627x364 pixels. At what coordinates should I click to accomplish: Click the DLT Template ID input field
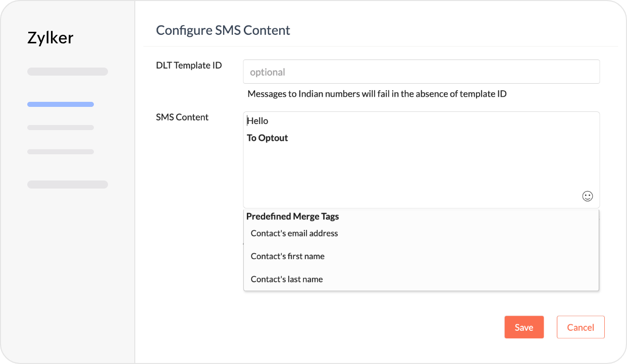tap(421, 72)
